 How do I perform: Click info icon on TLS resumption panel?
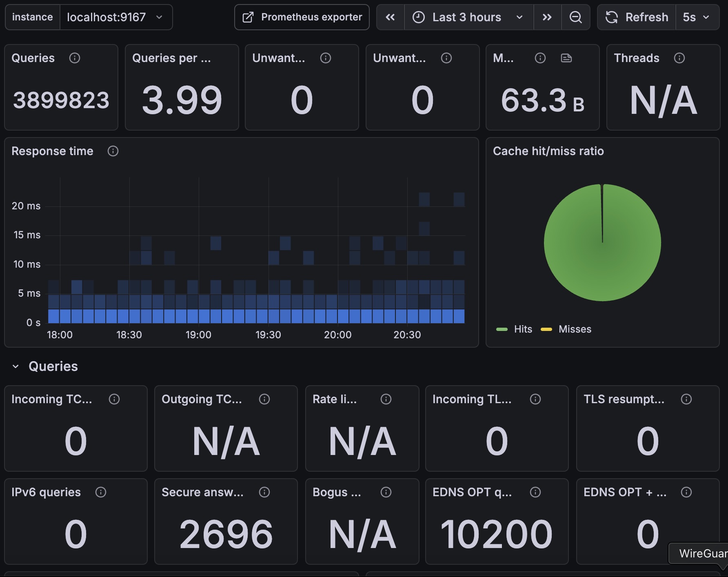point(686,399)
